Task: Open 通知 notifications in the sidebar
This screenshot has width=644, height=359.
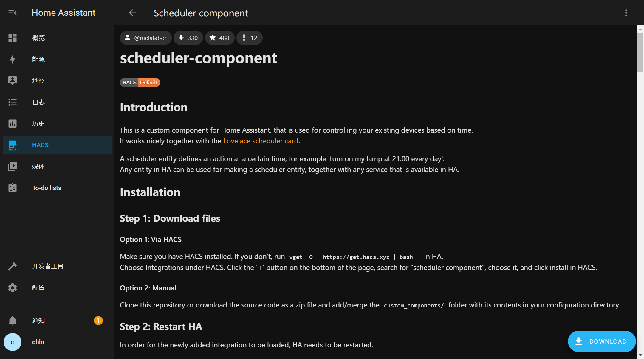Action: (x=57, y=321)
